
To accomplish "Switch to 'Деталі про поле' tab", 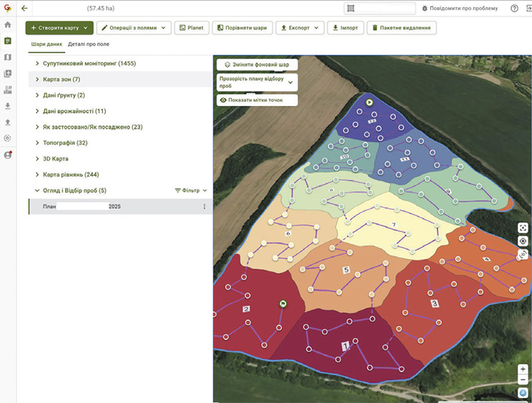I will click(89, 44).
